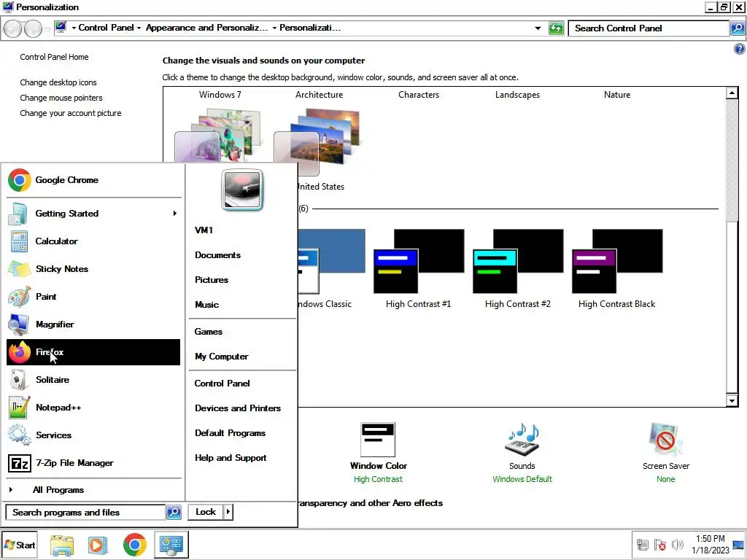Open 7-Zip File Manager
This screenshot has width=747, height=560.
pyautogui.click(x=93, y=462)
